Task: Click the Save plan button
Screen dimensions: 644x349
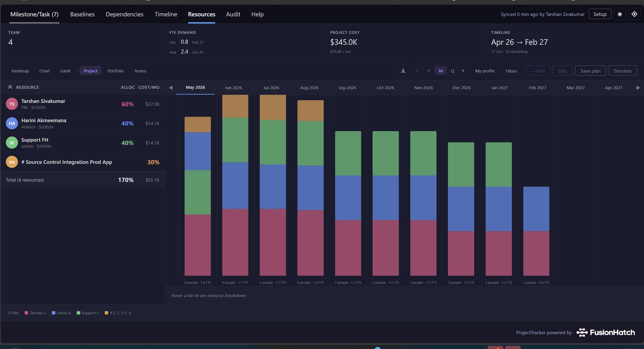Action: pos(590,71)
